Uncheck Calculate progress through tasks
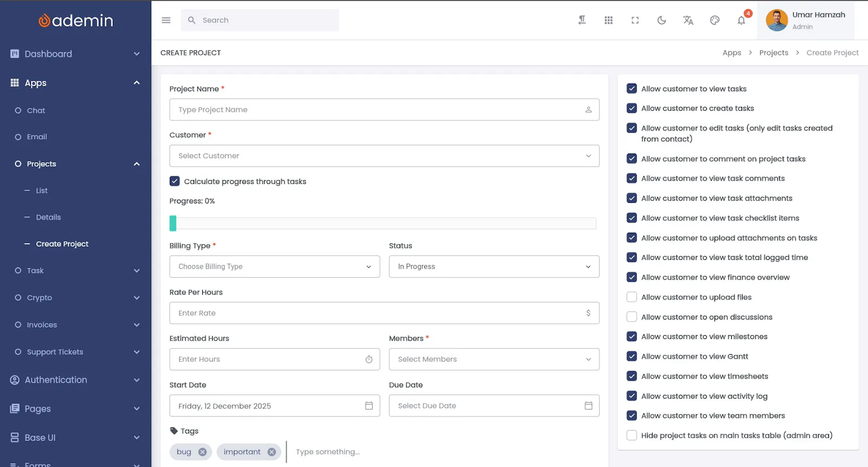 pyautogui.click(x=175, y=181)
